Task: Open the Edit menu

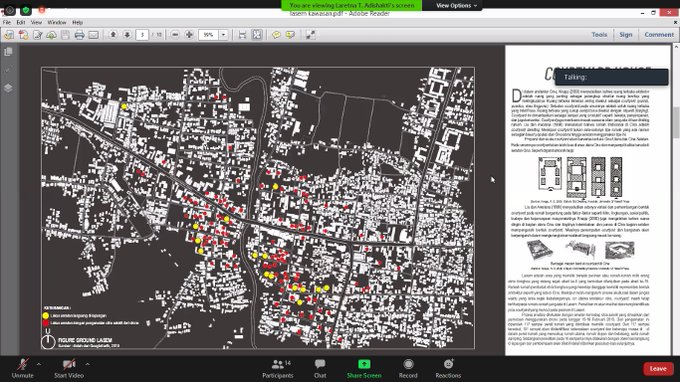Action: pos(20,22)
